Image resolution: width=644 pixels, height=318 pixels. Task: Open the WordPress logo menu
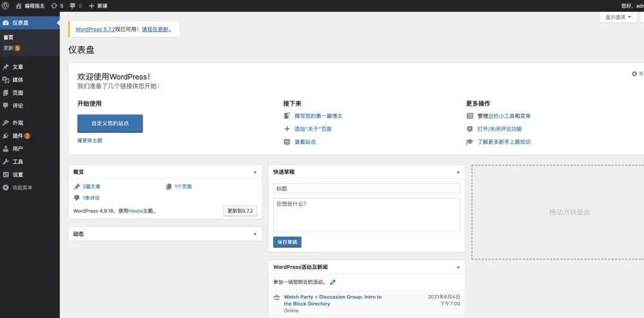[5, 6]
